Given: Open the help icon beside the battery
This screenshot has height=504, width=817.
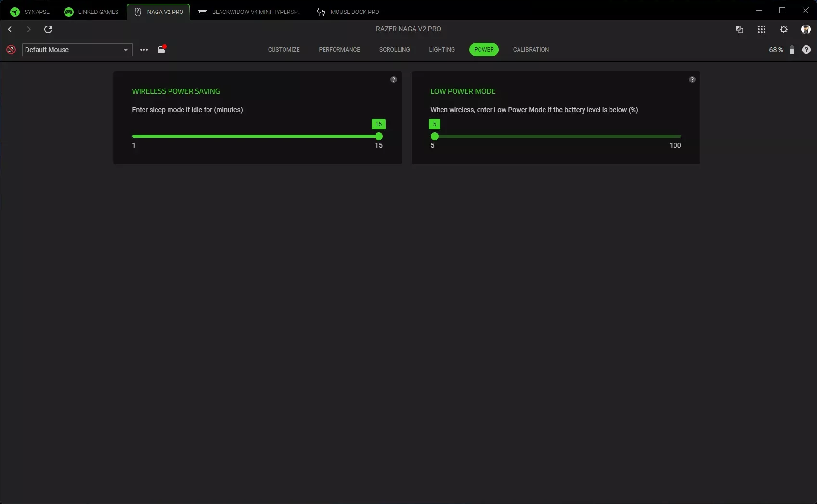Looking at the screenshot, I should click(x=806, y=50).
